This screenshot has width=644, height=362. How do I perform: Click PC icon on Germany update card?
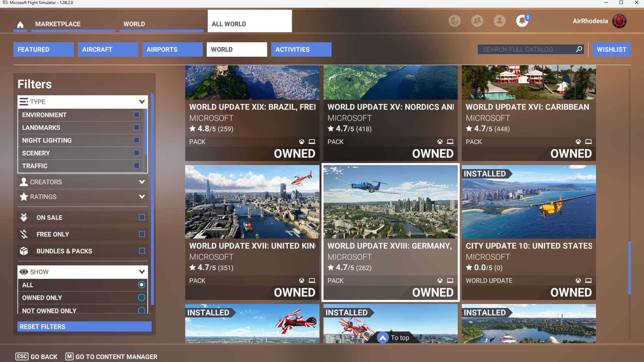(450, 280)
